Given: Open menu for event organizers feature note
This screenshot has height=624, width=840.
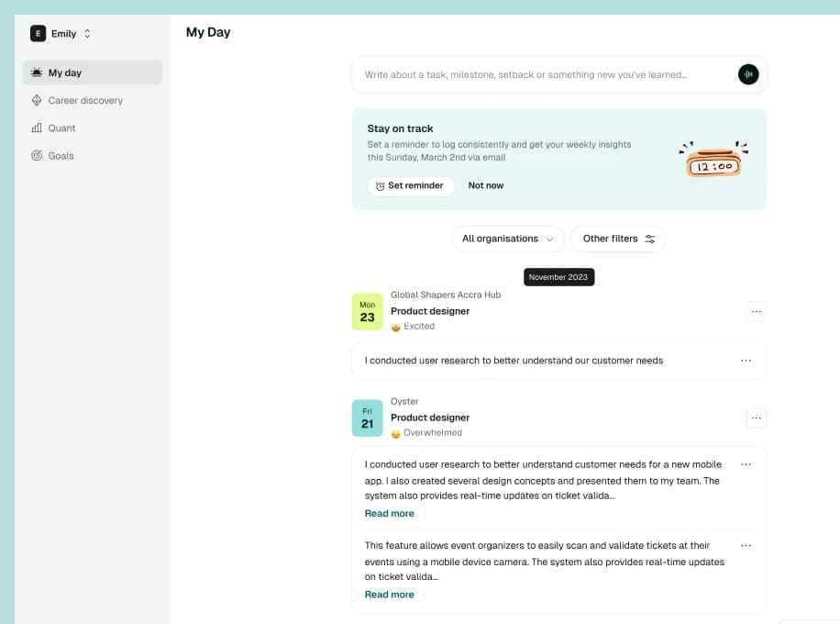Looking at the screenshot, I should point(746,545).
